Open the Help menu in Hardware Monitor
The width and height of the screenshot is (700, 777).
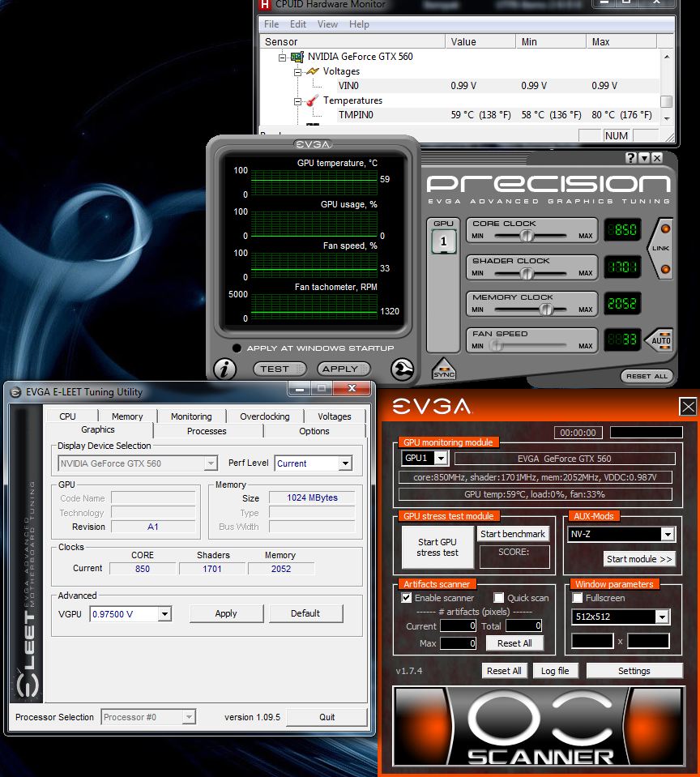tap(359, 24)
